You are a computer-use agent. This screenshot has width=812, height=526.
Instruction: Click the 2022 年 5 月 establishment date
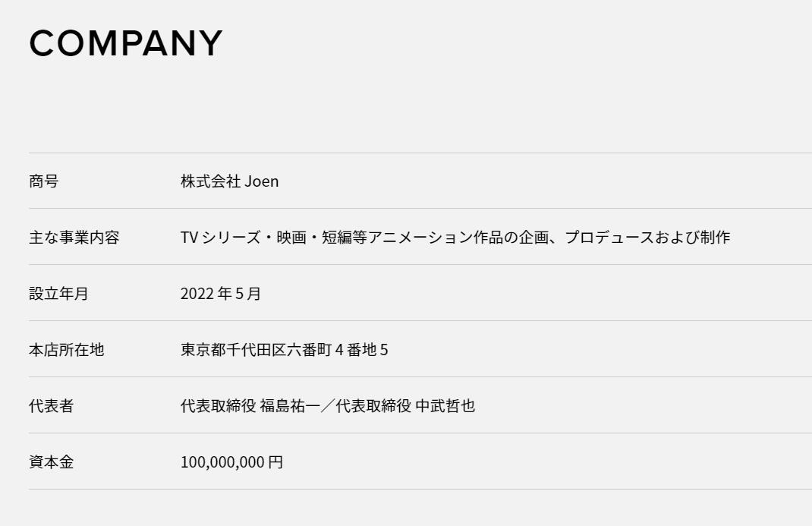point(220,294)
